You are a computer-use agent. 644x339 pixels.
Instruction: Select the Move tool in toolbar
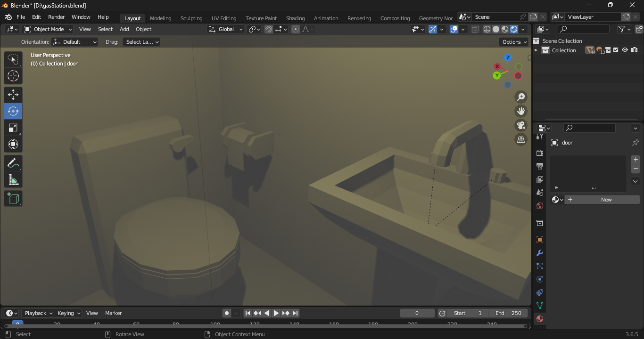click(13, 95)
